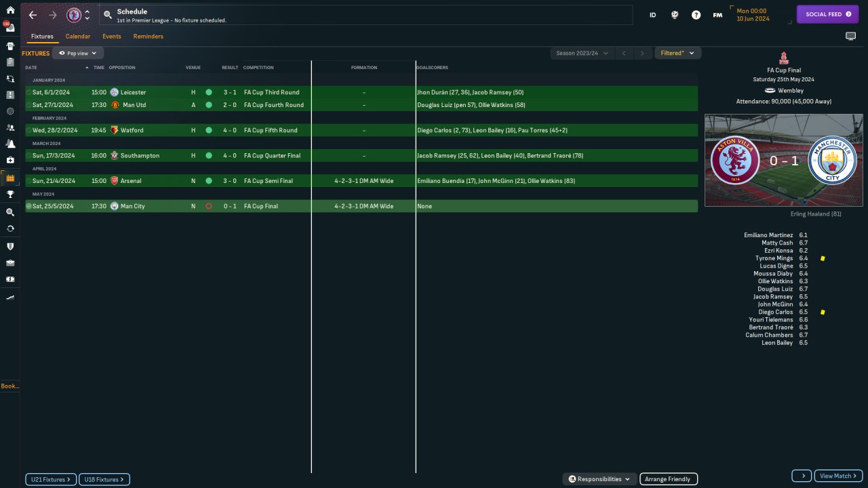This screenshot has height=488, width=868.
Task: Open the Home icon in the sidebar
Action: point(10,10)
